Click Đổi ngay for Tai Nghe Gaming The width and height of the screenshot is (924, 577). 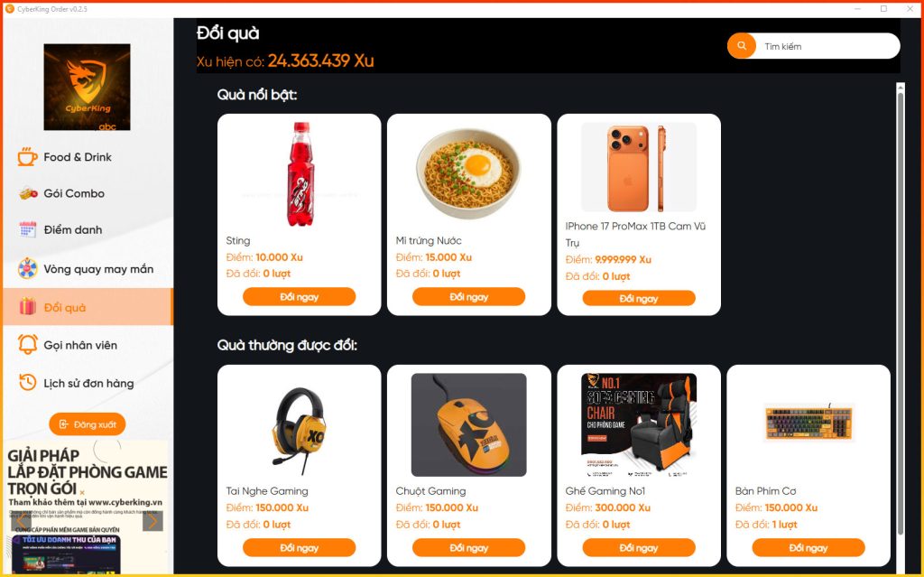tap(299, 547)
